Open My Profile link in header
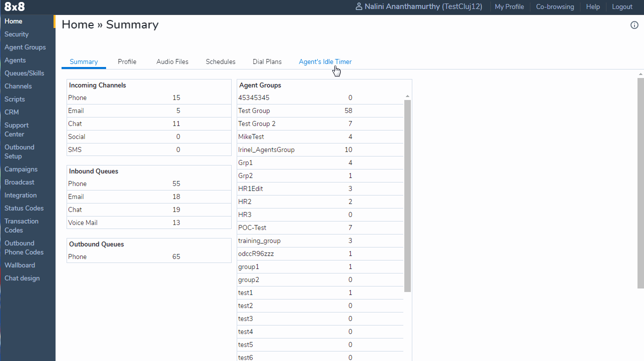The image size is (644, 361). [x=509, y=7]
